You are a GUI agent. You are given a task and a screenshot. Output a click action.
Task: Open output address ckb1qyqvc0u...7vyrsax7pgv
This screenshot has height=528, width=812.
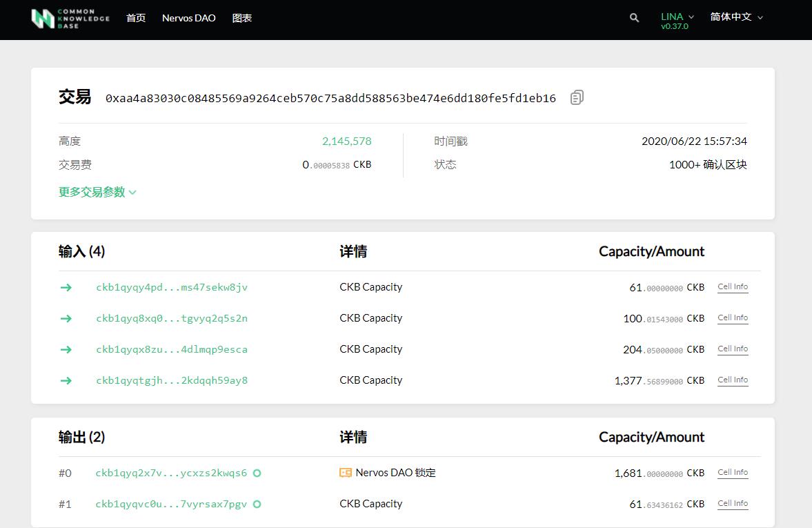(x=171, y=504)
